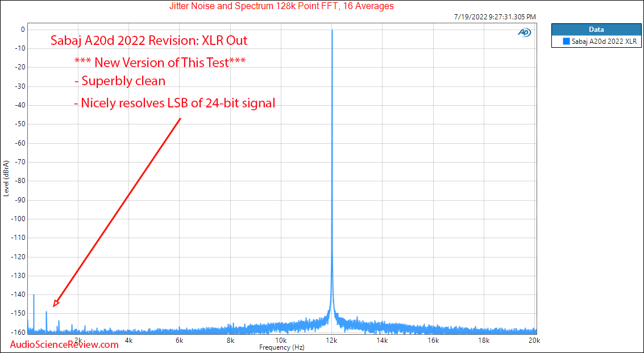Click the 'Frequency (Hz)' axis label
The width and height of the screenshot is (644, 353).
tap(282, 347)
